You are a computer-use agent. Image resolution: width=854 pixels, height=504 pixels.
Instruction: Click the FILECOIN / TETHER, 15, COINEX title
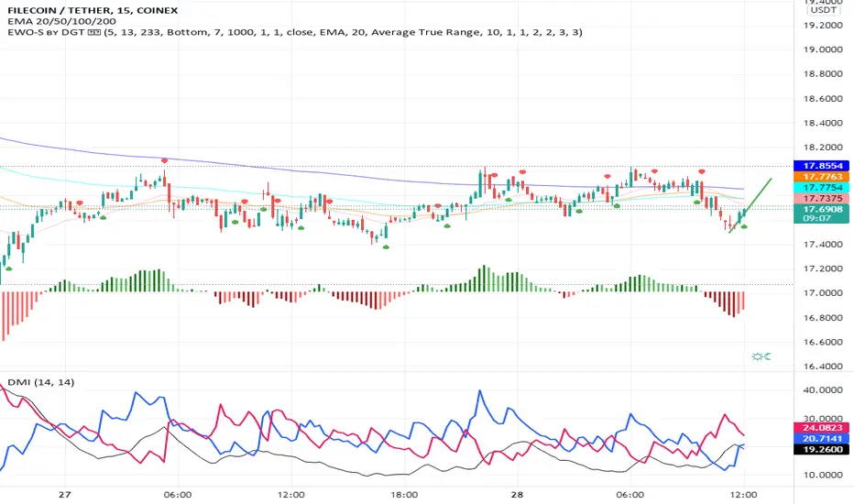[x=93, y=10]
